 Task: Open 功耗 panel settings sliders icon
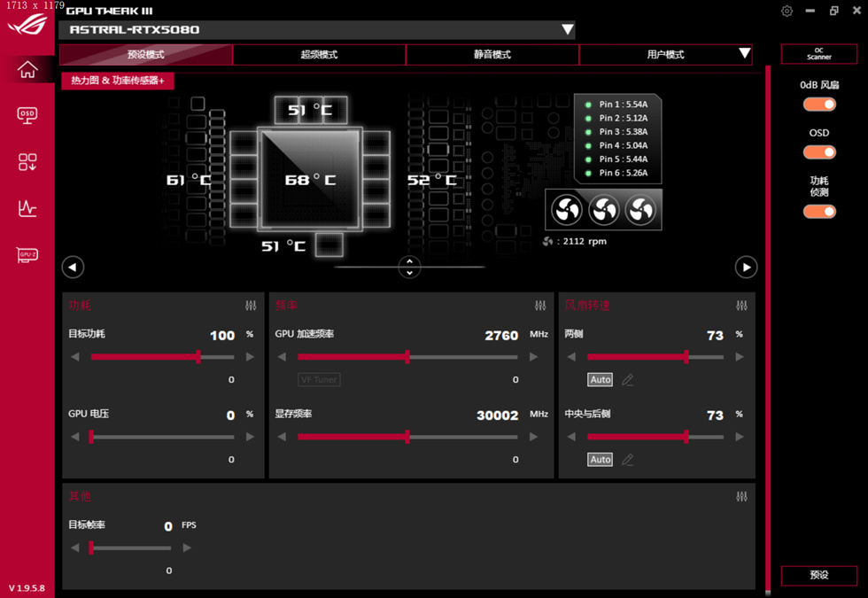pos(251,306)
